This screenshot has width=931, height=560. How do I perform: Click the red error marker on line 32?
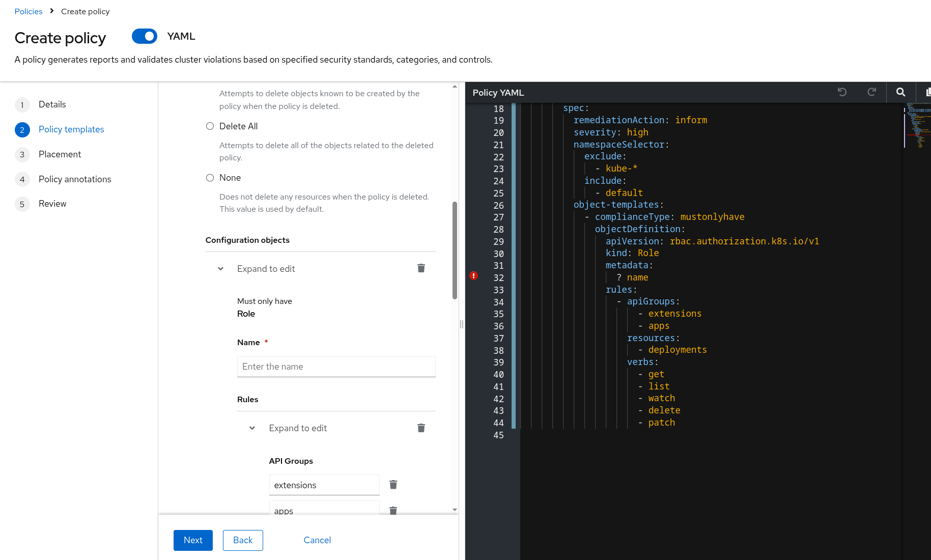click(x=473, y=276)
